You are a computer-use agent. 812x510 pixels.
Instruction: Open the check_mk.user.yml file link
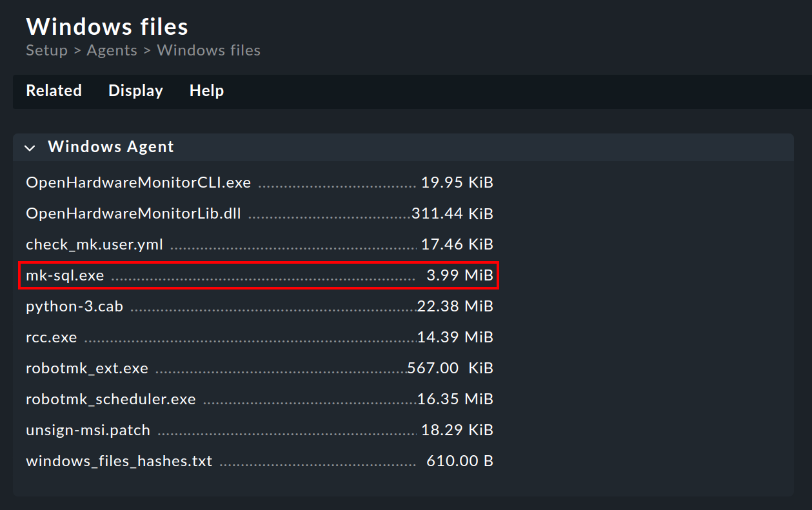pos(94,244)
